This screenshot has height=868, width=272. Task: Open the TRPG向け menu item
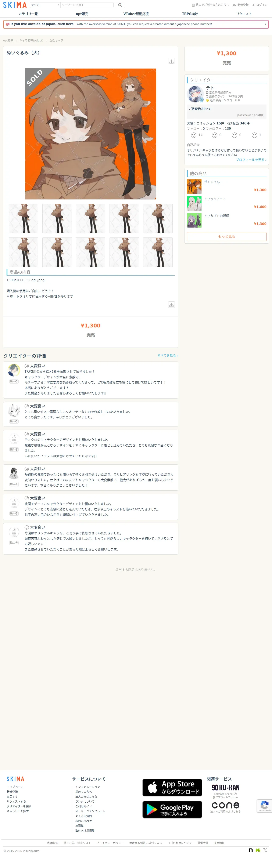[x=190, y=14]
